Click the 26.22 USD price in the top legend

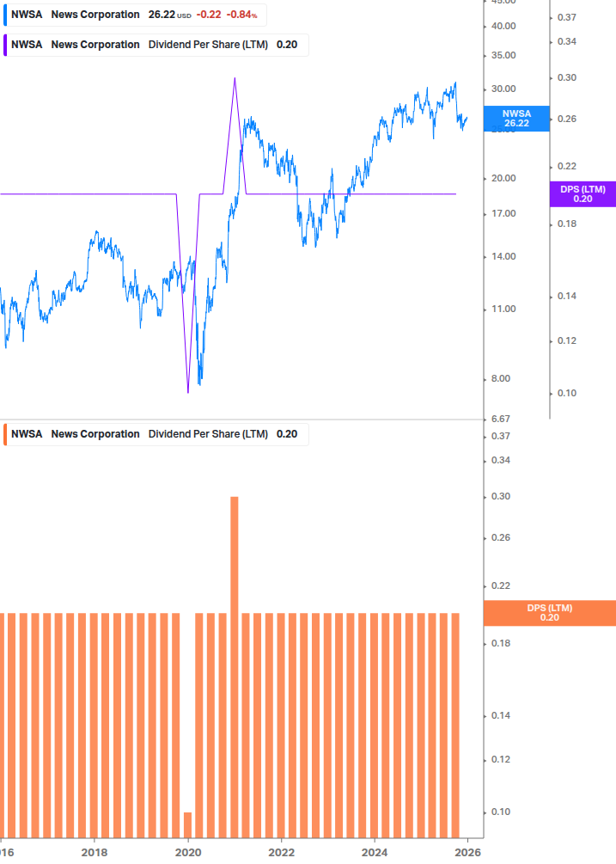169,15
